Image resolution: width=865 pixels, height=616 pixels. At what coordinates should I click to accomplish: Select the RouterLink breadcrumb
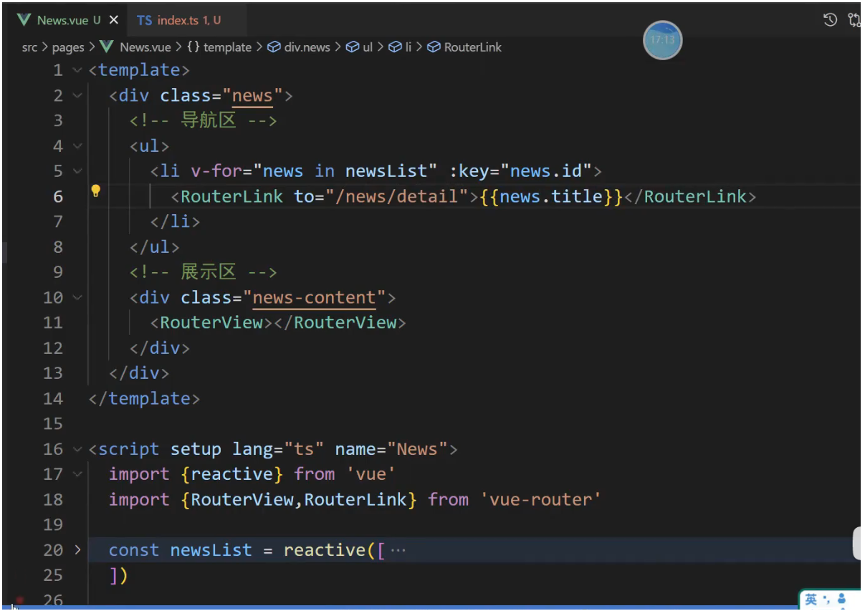(473, 47)
